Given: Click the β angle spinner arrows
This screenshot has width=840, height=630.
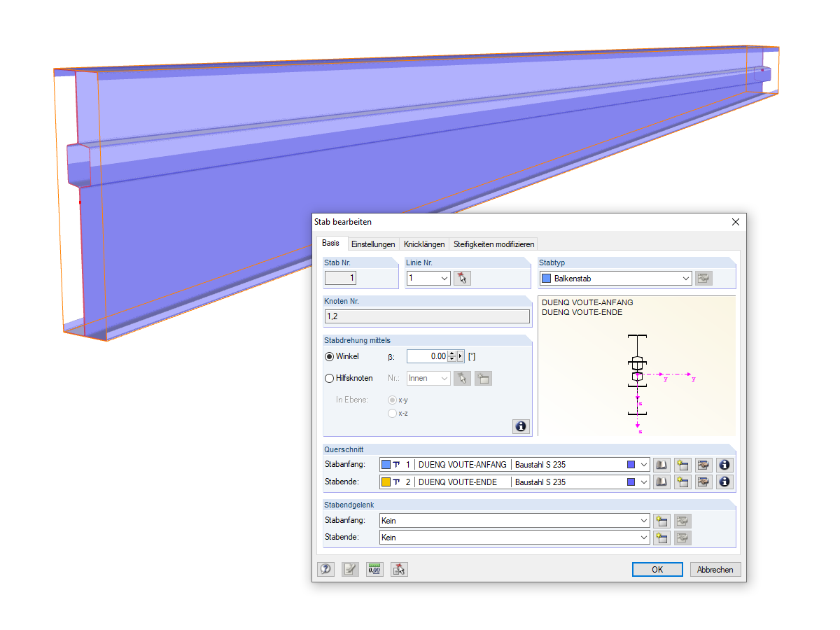Looking at the screenshot, I should point(452,356).
